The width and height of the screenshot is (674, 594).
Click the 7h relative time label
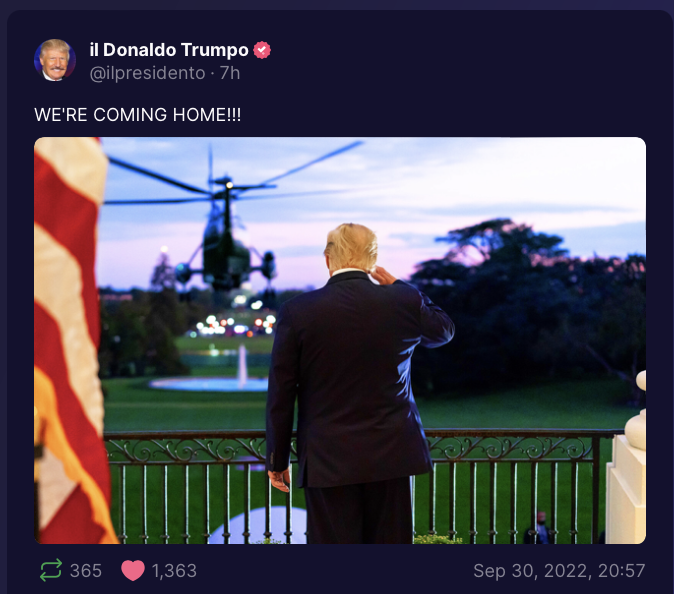click(x=230, y=73)
